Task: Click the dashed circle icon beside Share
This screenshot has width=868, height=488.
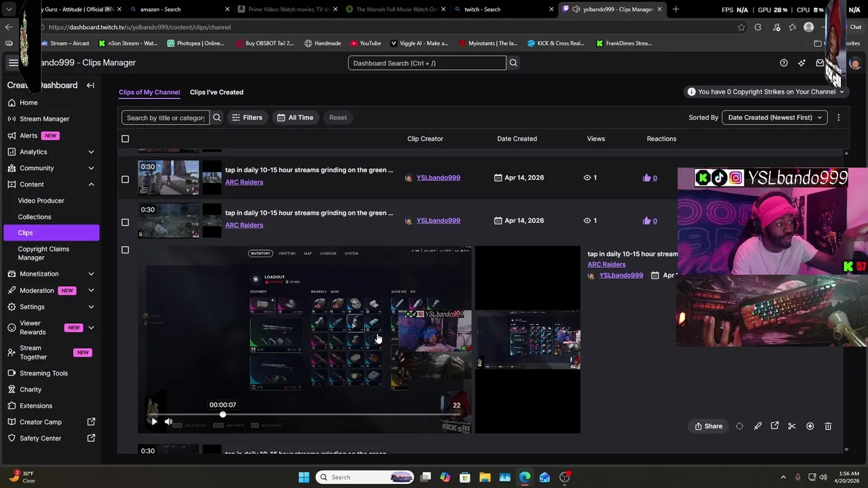Action: point(739,426)
